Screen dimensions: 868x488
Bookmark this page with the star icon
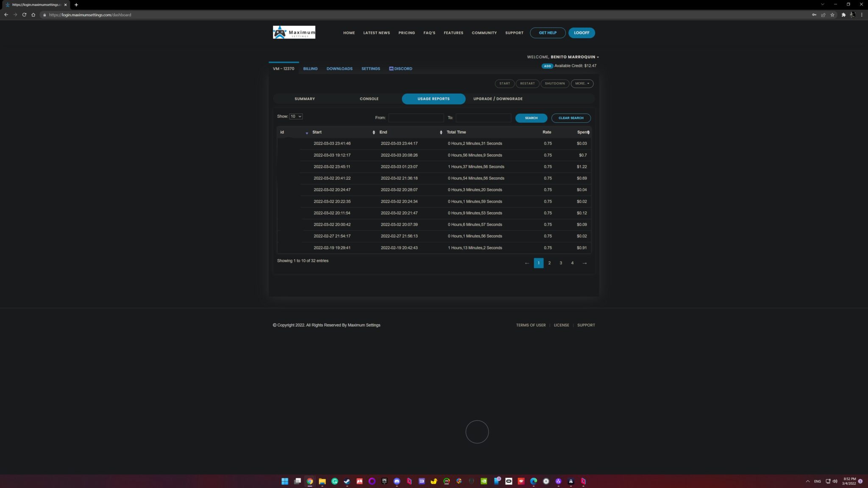[x=832, y=15]
